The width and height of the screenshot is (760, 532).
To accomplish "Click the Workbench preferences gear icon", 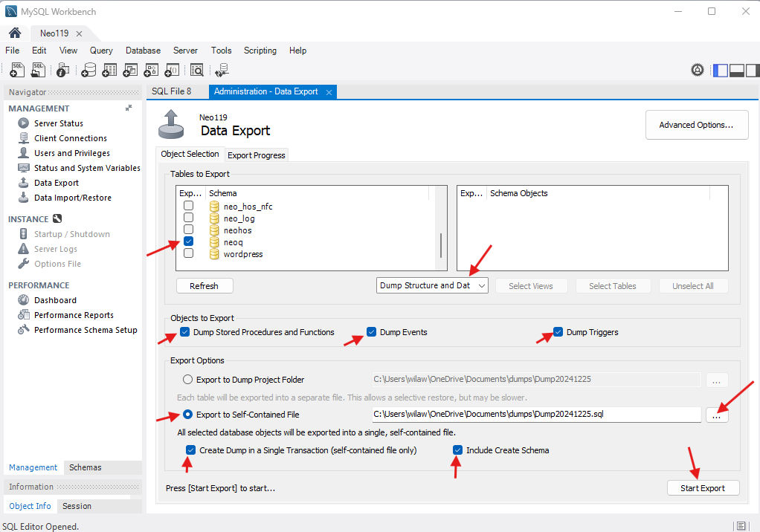I will tap(698, 70).
